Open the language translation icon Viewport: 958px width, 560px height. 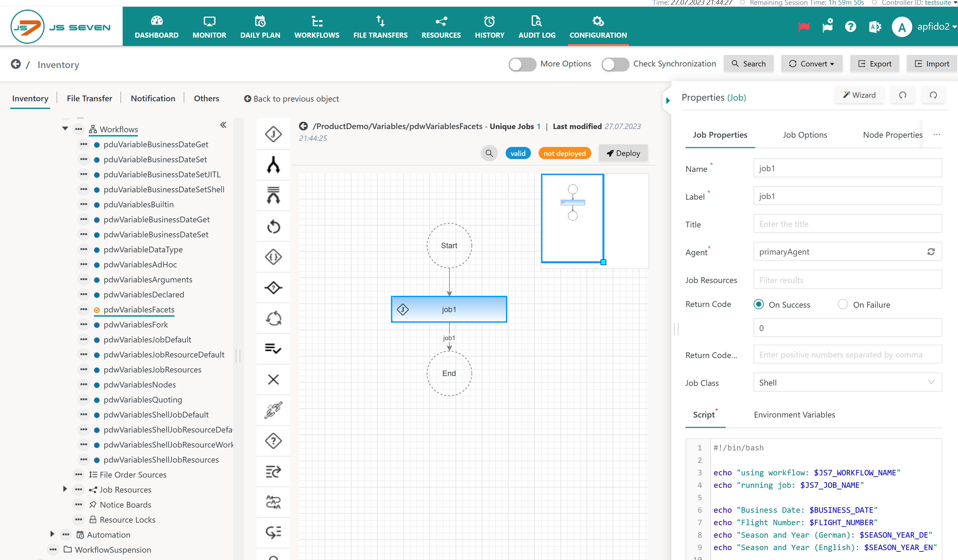[x=875, y=27]
